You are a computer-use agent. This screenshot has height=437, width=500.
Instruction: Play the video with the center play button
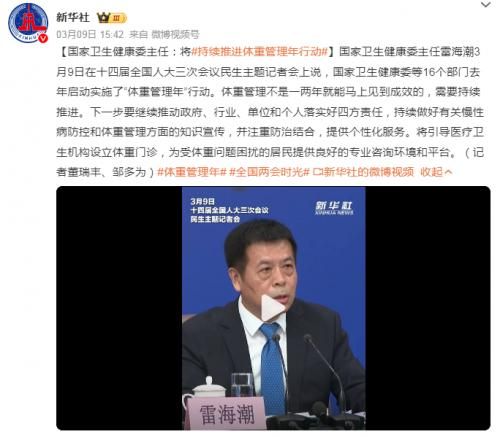point(273,308)
